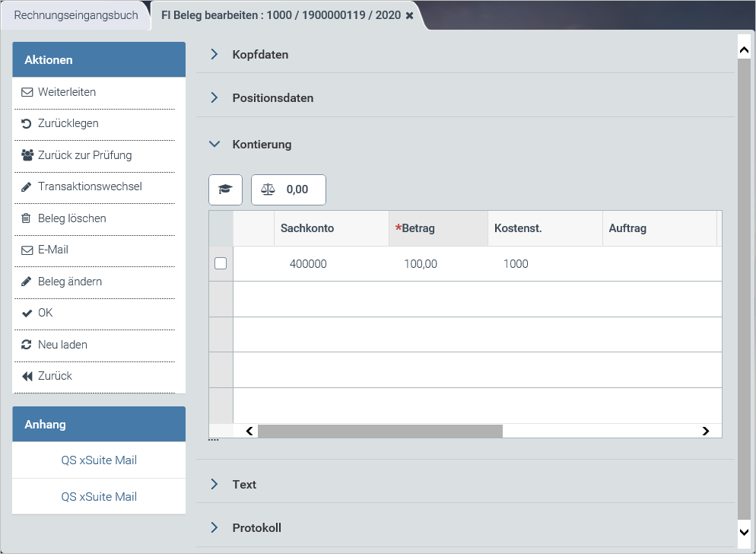Image resolution: width=756 pixels, height=554 pixels.
Task: Click the envelope icon next to Weiterleiten
Action: (27, 92)
